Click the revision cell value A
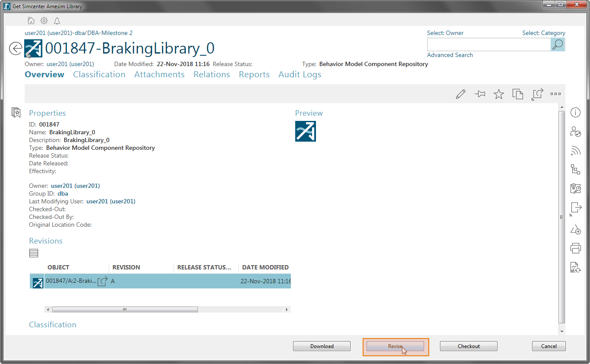590x364 pixels. [113, 281]
